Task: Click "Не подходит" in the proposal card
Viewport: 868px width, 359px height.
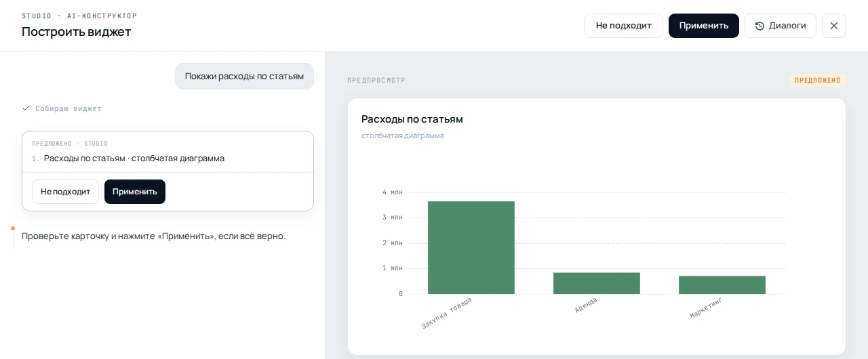Action: 65,192
